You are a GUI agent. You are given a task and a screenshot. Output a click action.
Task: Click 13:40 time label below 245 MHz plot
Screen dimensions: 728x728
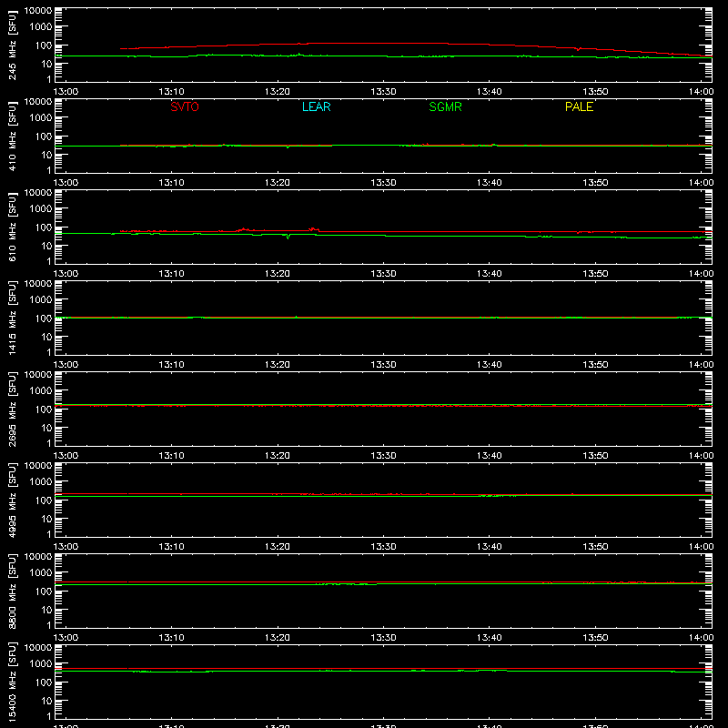pos(490,92)
